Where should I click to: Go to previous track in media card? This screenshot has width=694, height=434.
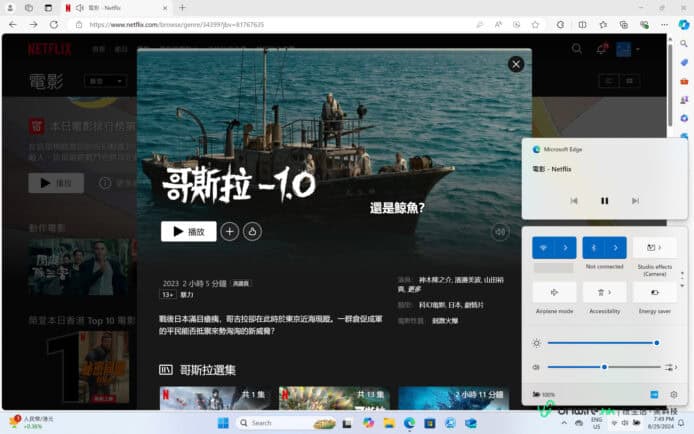(x=574, y=201)
